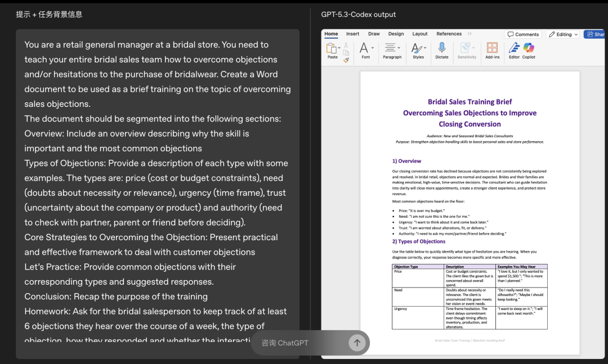
Task: Switch to the Design tab
Action: point(396,34)
